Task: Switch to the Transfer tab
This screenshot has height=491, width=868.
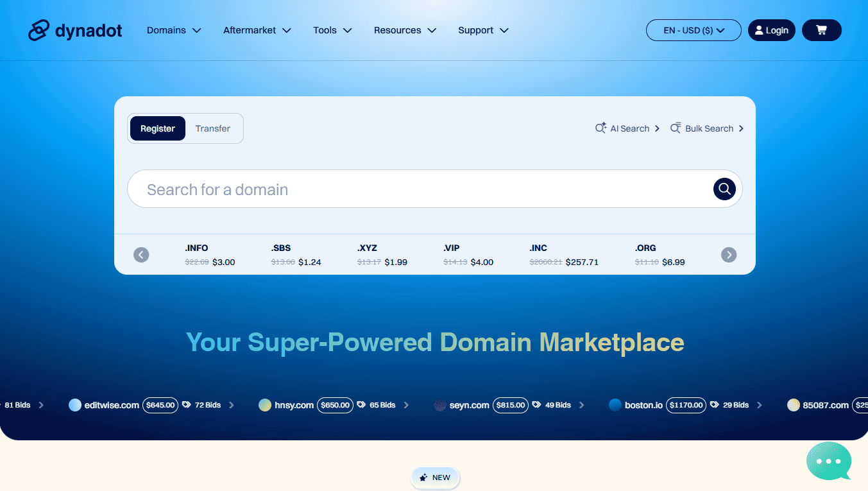Action: click(x=212, y=128)
